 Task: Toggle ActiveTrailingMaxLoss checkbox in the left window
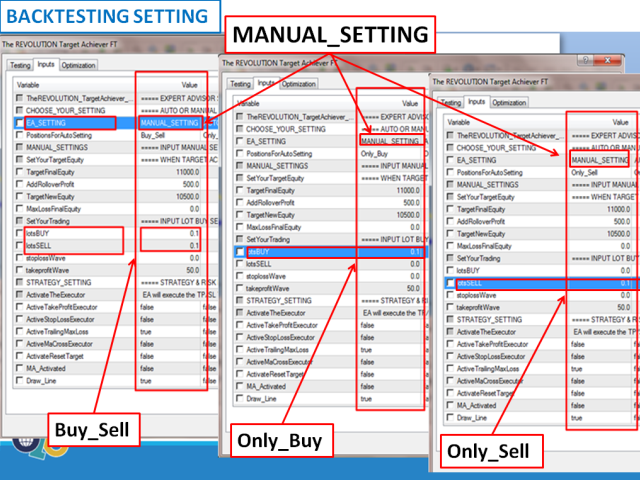tap(19, 331)
